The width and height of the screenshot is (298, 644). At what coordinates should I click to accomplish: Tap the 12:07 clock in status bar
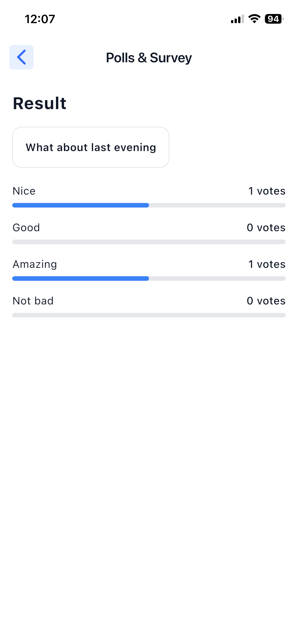pos(40,19)
